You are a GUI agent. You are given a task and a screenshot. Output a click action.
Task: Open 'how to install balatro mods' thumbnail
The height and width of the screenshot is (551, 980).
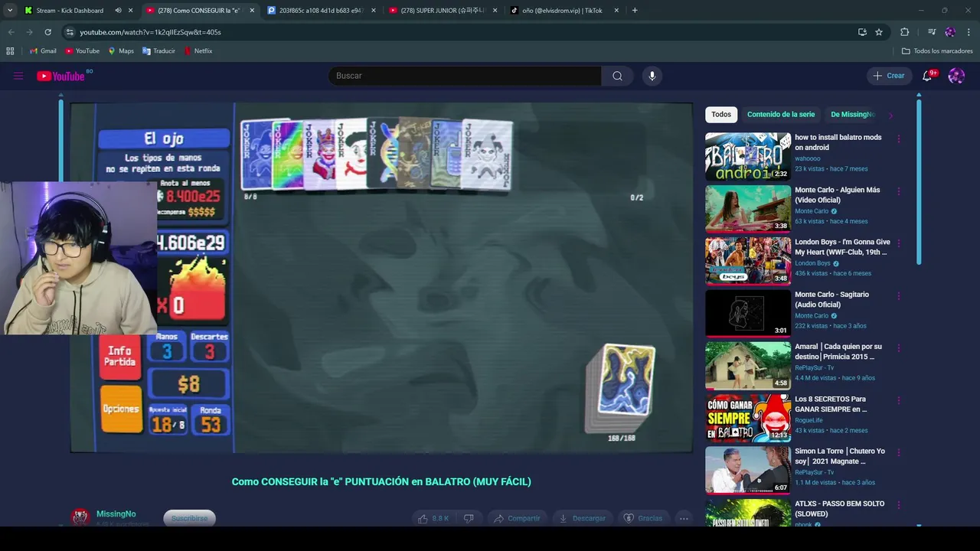coord(748,157)
